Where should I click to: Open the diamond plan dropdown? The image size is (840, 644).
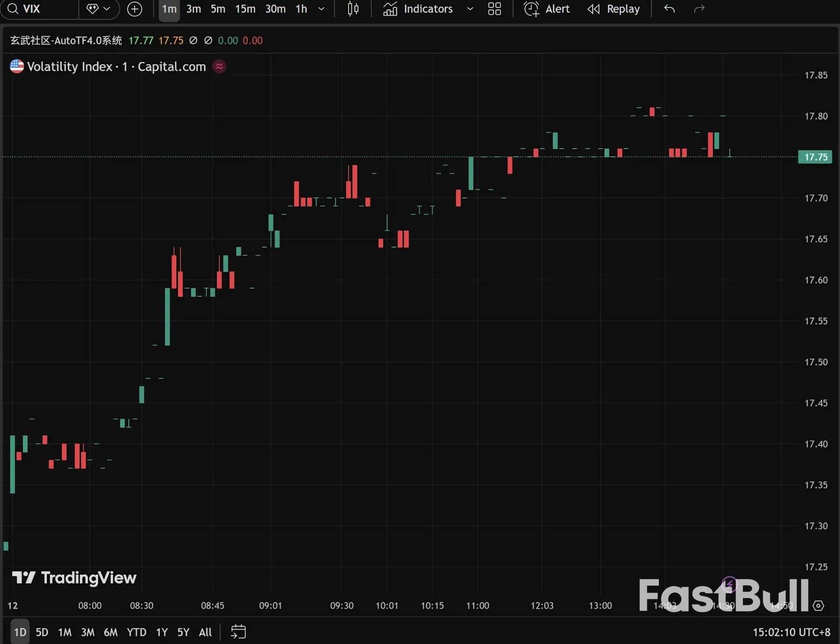point(98,9)
